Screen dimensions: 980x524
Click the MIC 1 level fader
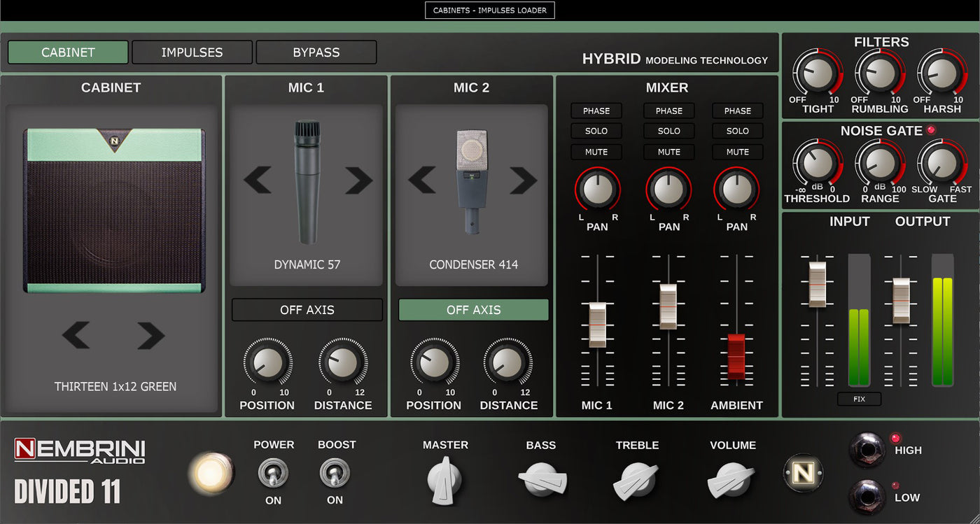[597, 325]
